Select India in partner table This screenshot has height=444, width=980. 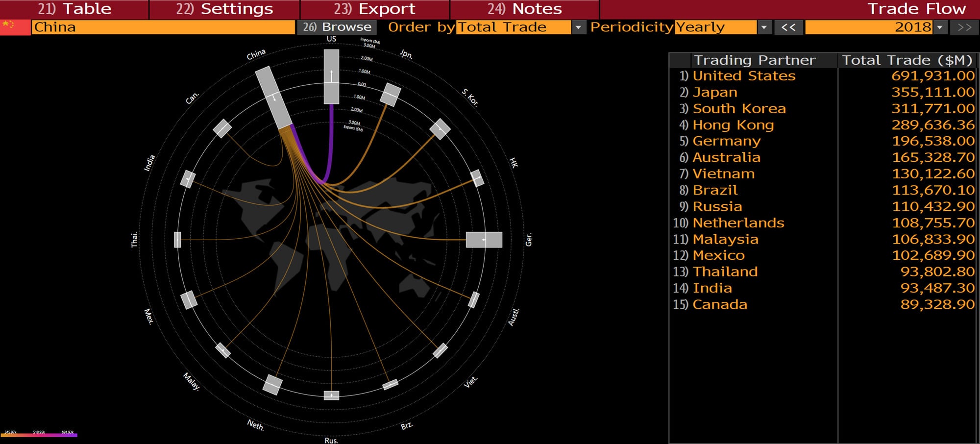coord(712,288)
